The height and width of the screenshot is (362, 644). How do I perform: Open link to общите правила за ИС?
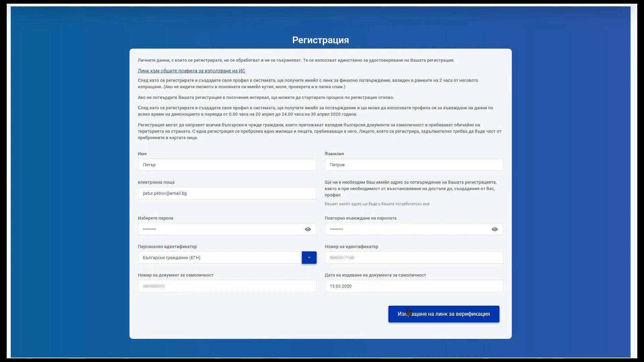point(191,71)
